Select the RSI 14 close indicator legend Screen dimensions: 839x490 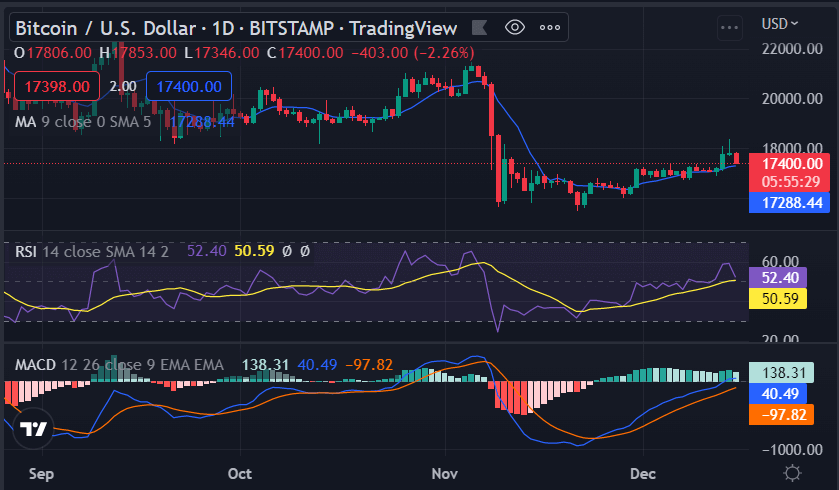coord(91,251)
